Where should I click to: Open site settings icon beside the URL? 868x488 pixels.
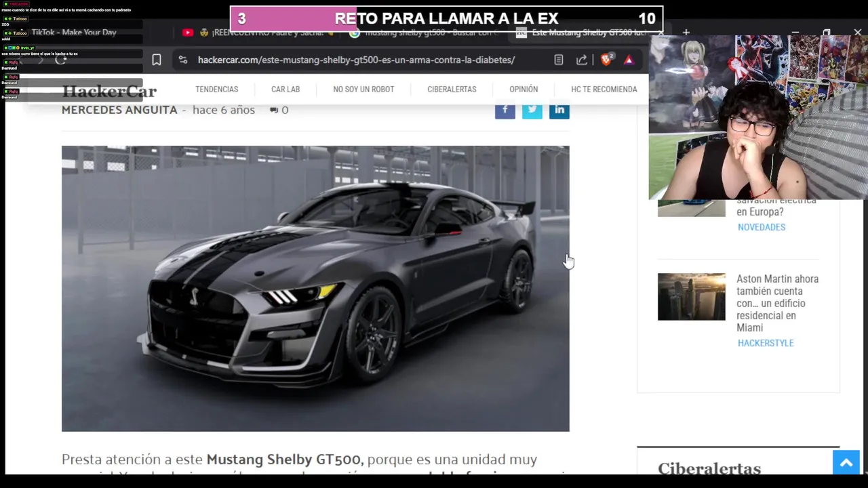point(183,60)
